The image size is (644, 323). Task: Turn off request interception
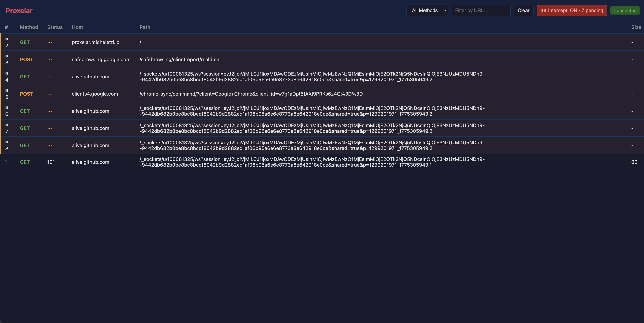(x=572, y=11)
